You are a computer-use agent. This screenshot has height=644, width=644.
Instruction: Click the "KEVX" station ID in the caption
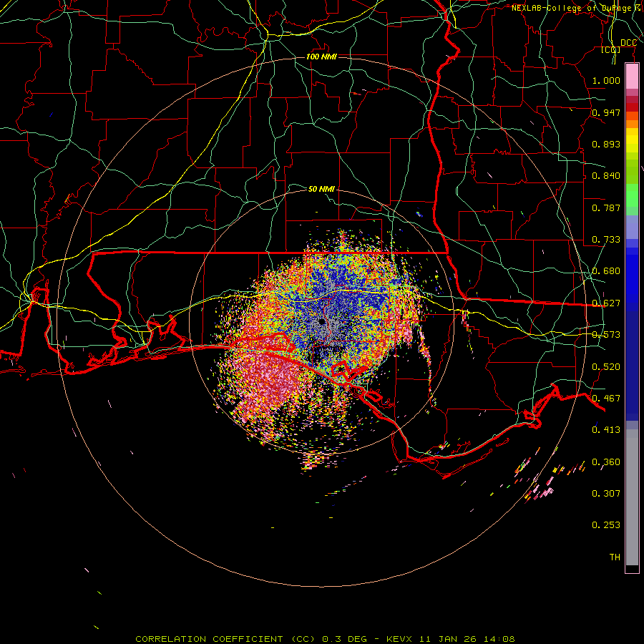click(400, 639)
